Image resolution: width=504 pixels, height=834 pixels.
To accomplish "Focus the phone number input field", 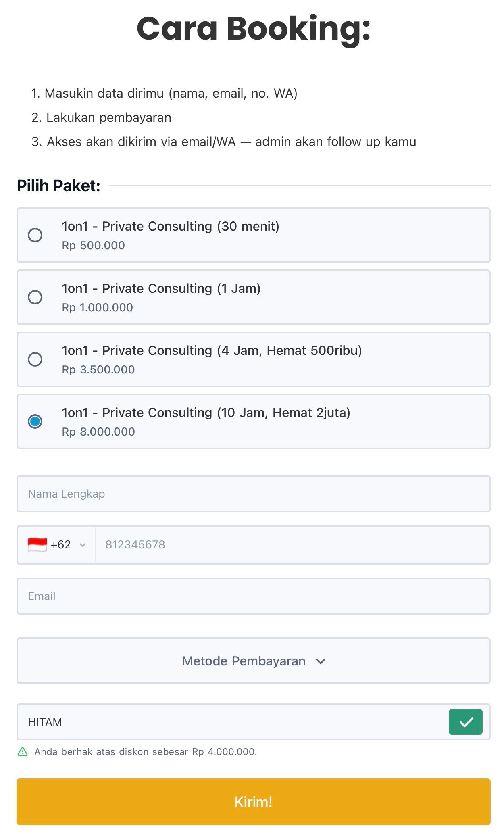I will pyautogui.click(x=292, y=545).
